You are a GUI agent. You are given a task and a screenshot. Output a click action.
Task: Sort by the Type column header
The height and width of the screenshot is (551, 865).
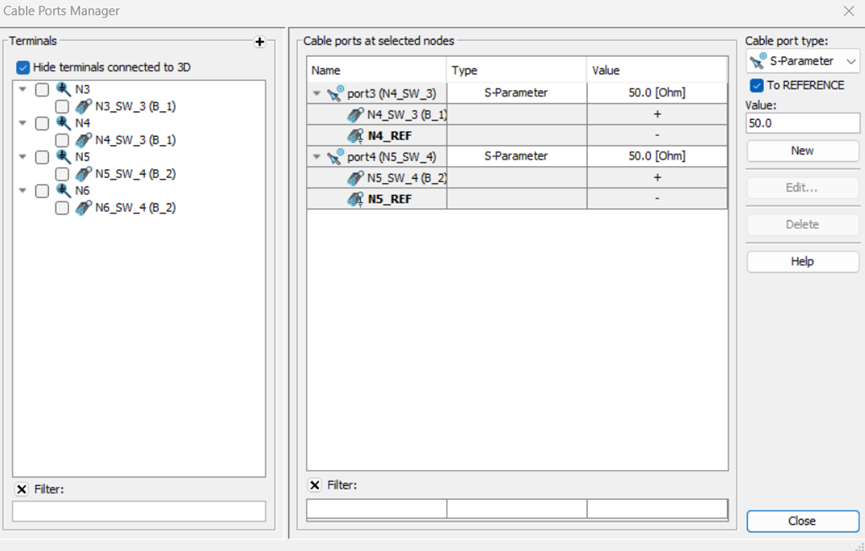[515, 70]
